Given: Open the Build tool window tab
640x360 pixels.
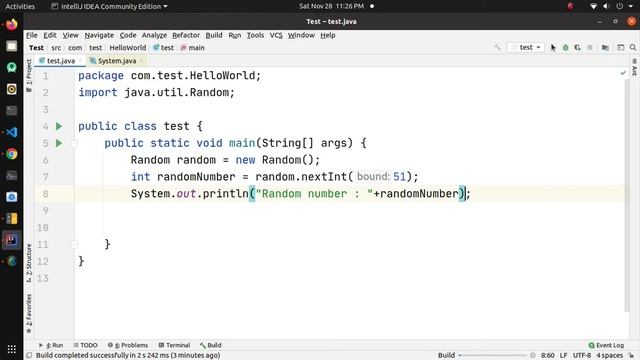Looking at the screenshot, I should pyautogui.click(x=211, y=345).
